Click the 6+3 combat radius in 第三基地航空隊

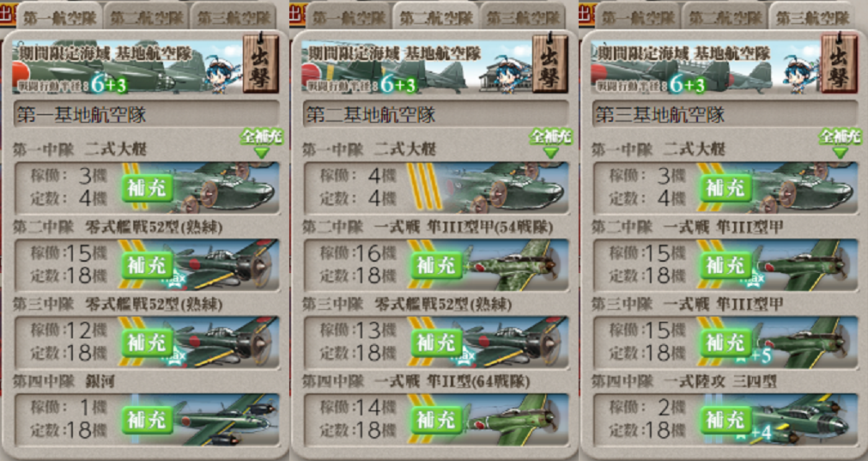[x=687, y=84]
